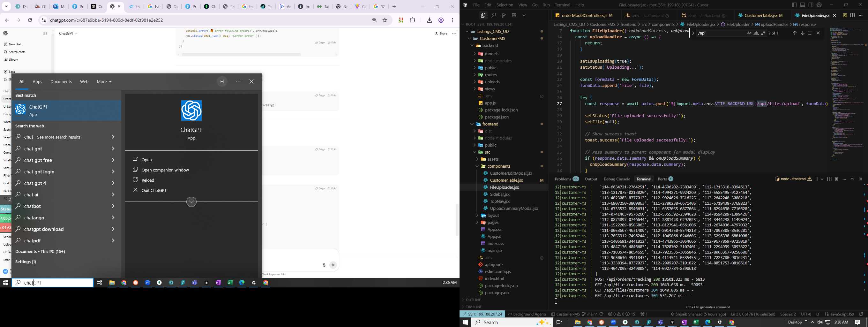868x327 pixels.
Task: Open the new terminal launch profile dropdown
Action: [822, 179]
